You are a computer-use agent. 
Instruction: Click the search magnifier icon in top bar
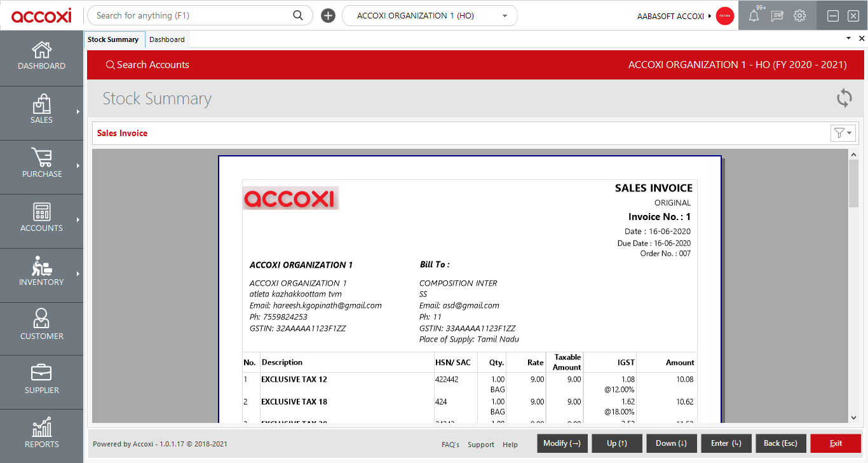tap(298, 15)
